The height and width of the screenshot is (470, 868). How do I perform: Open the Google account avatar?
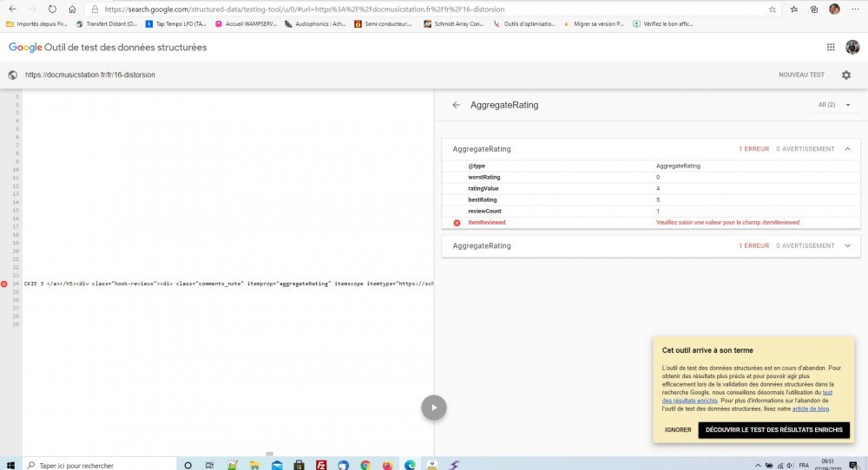point(852,47)
